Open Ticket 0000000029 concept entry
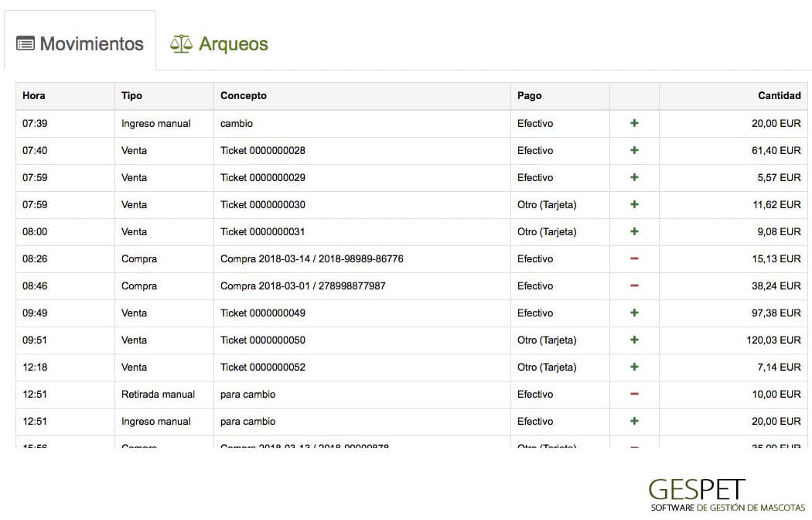Viewport: 812px width, 520px height. point(263,178)
